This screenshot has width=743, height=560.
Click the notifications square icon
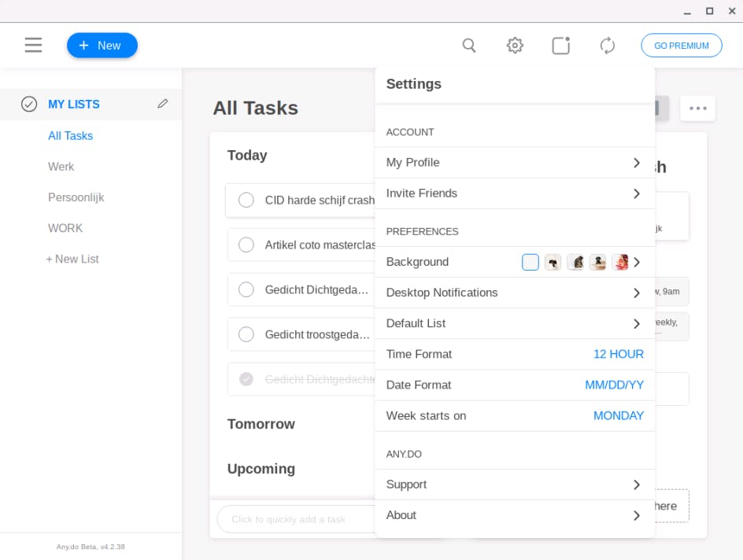561,46
